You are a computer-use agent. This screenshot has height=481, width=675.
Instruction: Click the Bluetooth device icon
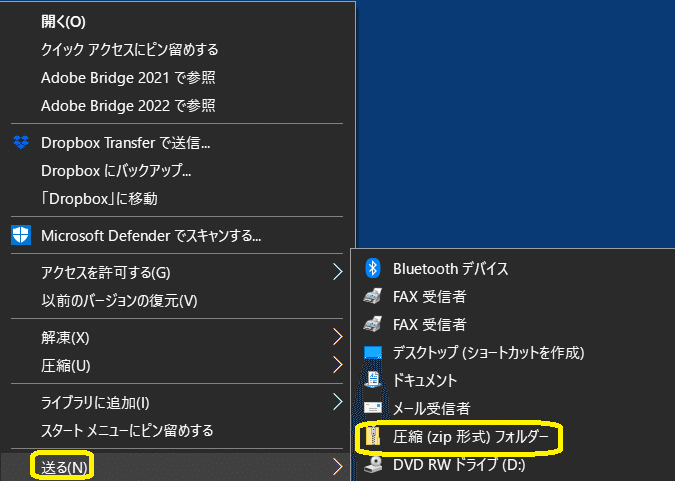point(373,269)
